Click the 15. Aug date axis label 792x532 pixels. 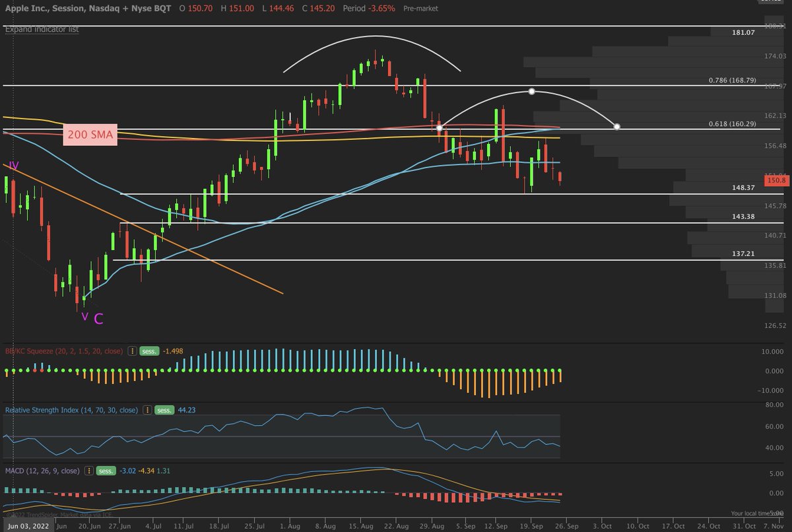pos(360,526)
